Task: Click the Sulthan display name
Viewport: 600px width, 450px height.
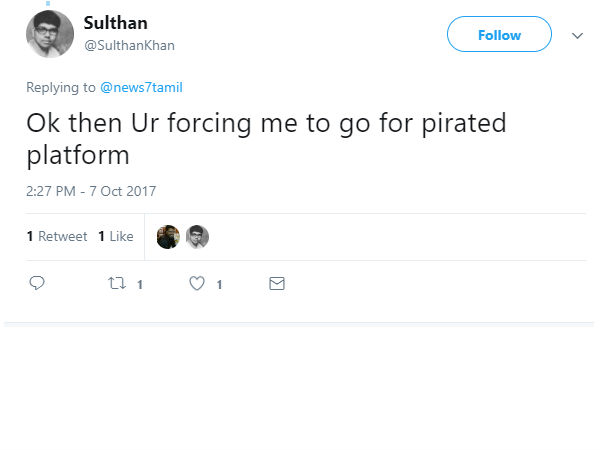Action: point(115,24)
